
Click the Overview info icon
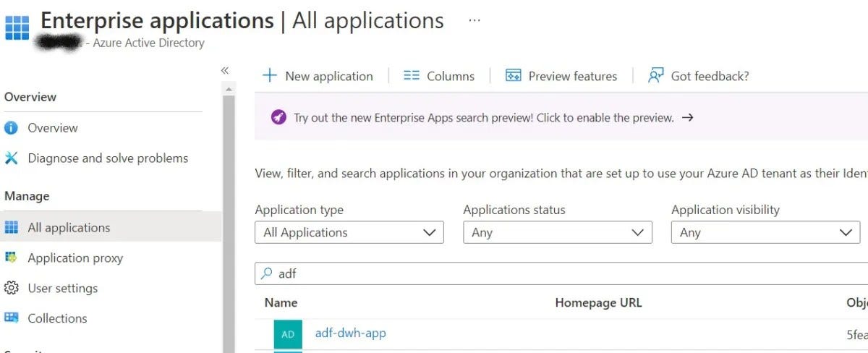pyautogui.click(x=11, y=128)
